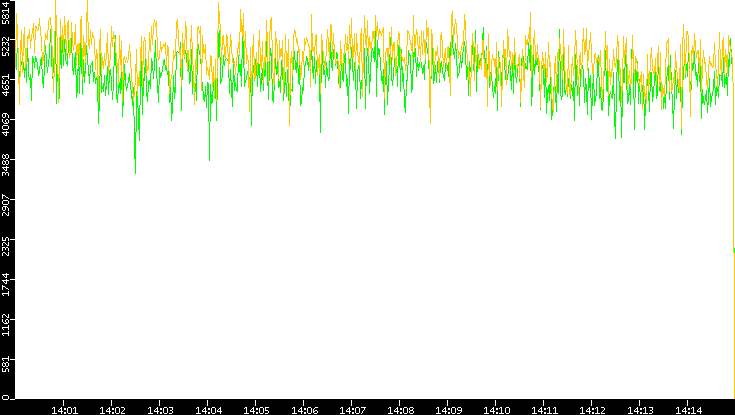Click the 14:10 time axis label

[497, 410]
